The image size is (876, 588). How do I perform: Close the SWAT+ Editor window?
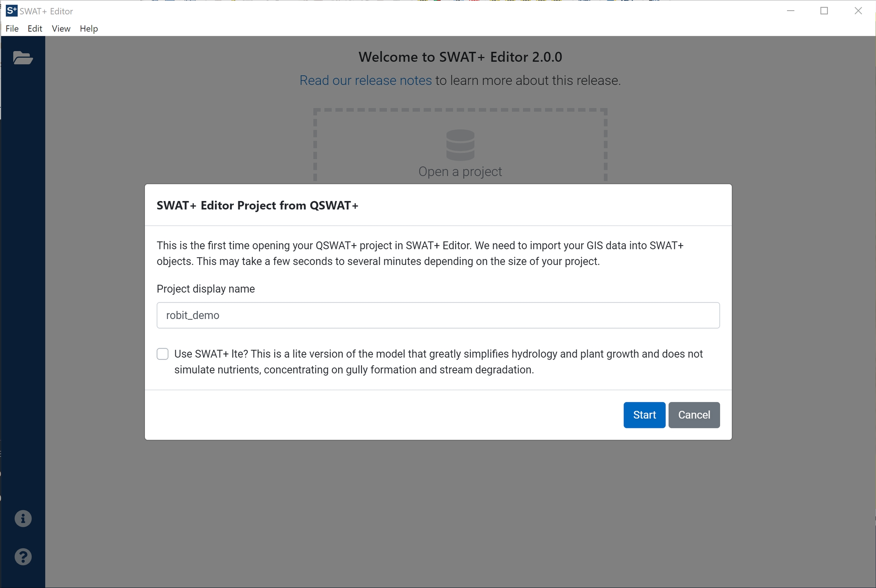pyautogui.click(x=858, y=11)
